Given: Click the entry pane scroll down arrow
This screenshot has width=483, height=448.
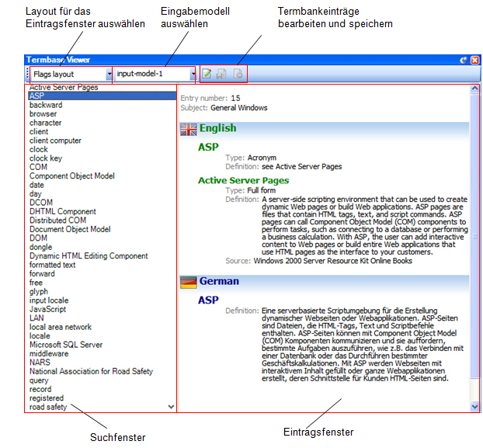Looking at the screenshot, I should tap(474, 407).
